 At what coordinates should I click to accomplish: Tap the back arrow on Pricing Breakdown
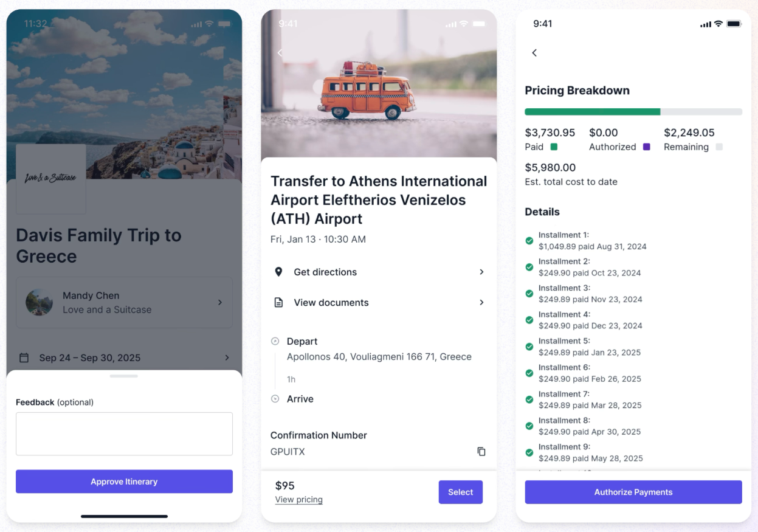(534, 53)
